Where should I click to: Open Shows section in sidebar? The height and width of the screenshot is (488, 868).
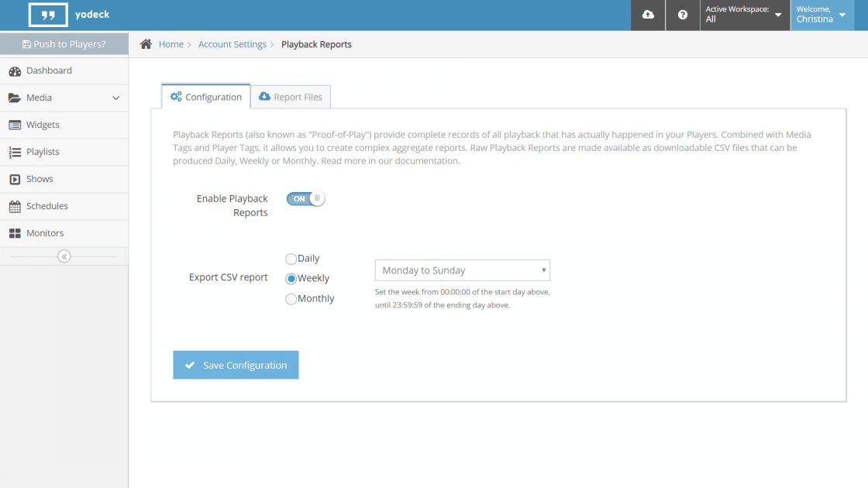[40, 179]
